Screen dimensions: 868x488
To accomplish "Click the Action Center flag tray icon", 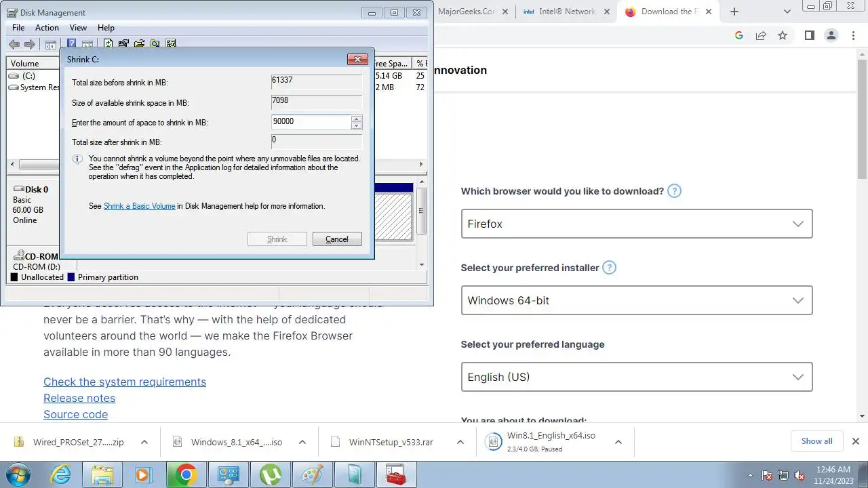I will (767, 475).
